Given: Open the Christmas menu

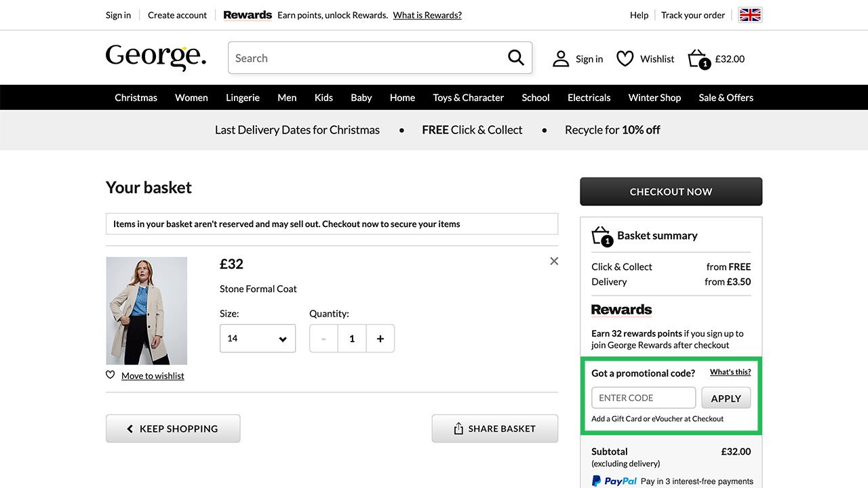Looking at the screenshot, I should (x=136, y=98).
